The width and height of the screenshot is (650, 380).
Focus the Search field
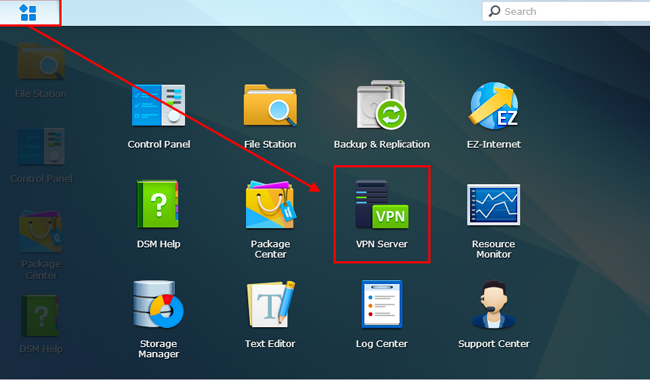(566, 11)
